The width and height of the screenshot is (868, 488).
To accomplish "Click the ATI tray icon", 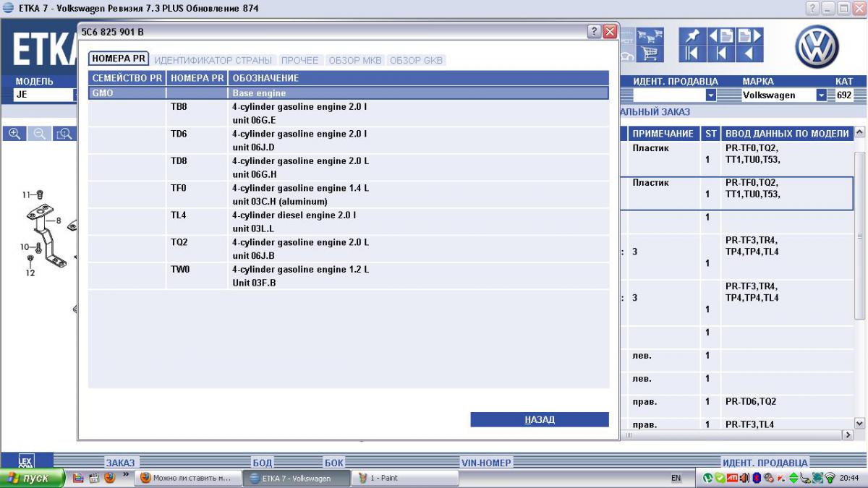I will click(x=732, y=478).
